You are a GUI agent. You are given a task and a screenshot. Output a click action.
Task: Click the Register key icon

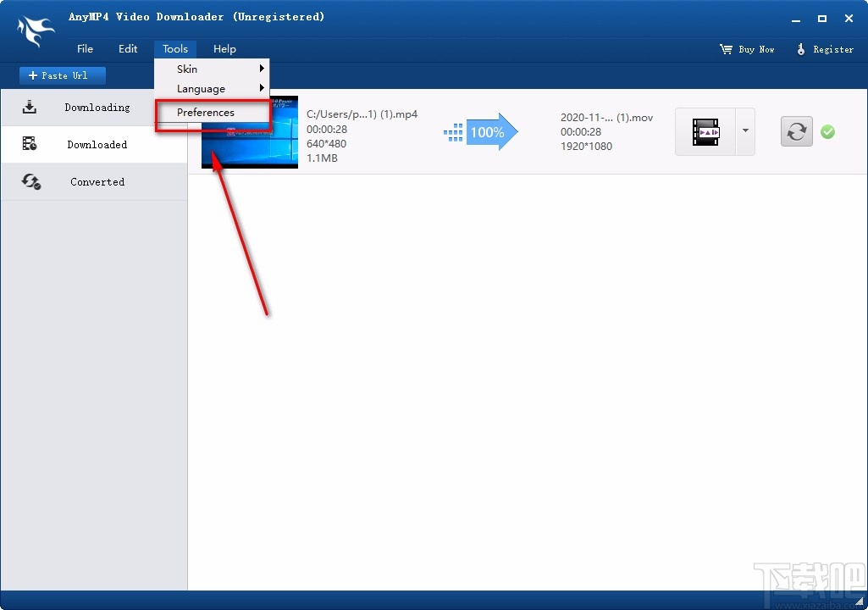pyautogui.click(x=800, y=49)
